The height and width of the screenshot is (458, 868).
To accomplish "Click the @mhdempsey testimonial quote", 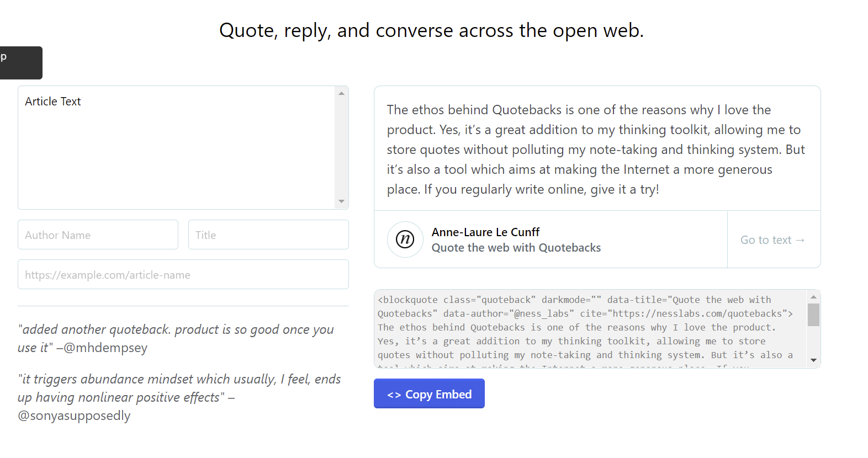I will click(x=176, y=338).
